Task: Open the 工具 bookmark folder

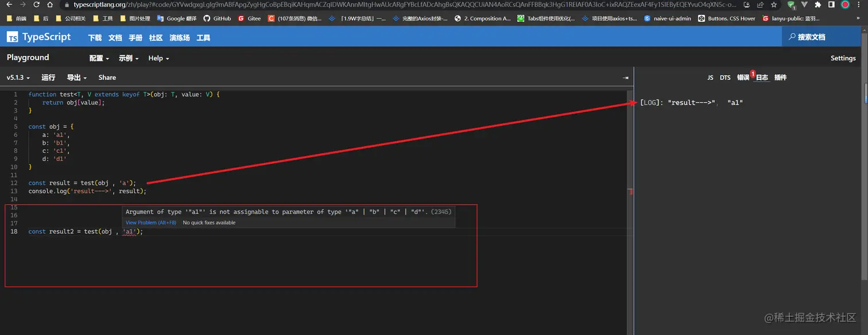Action: coord(103,18)
